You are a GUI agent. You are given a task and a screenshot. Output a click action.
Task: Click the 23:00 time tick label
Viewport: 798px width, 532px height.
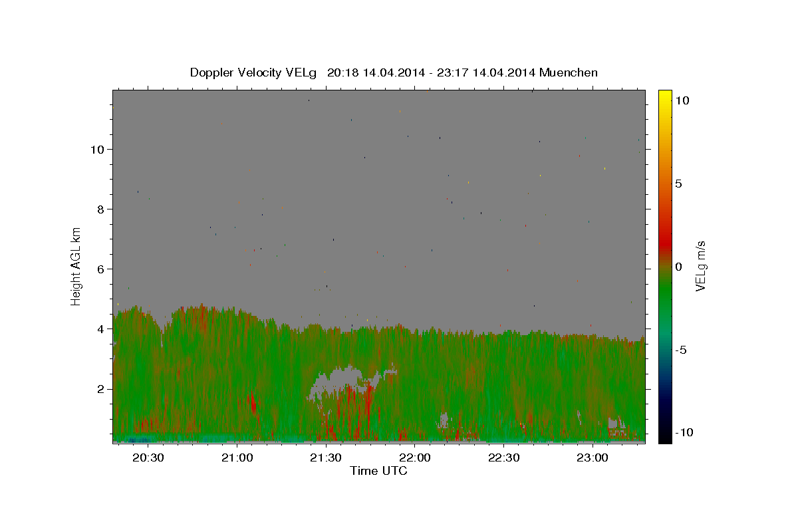[592, 458]
